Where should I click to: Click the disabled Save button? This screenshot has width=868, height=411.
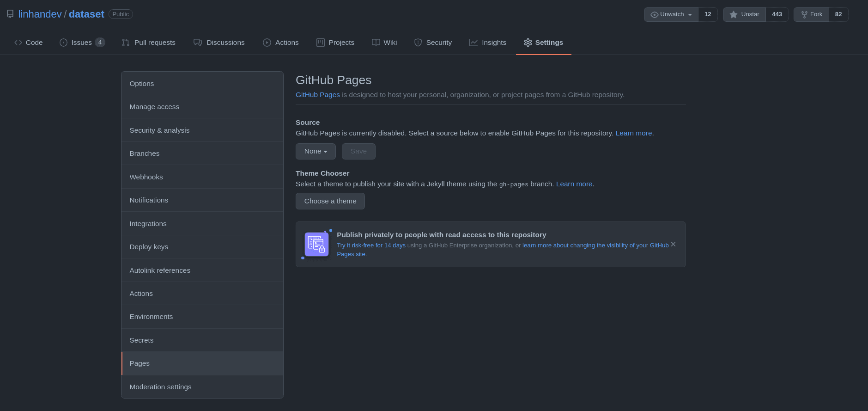click(x=358, y=151)
